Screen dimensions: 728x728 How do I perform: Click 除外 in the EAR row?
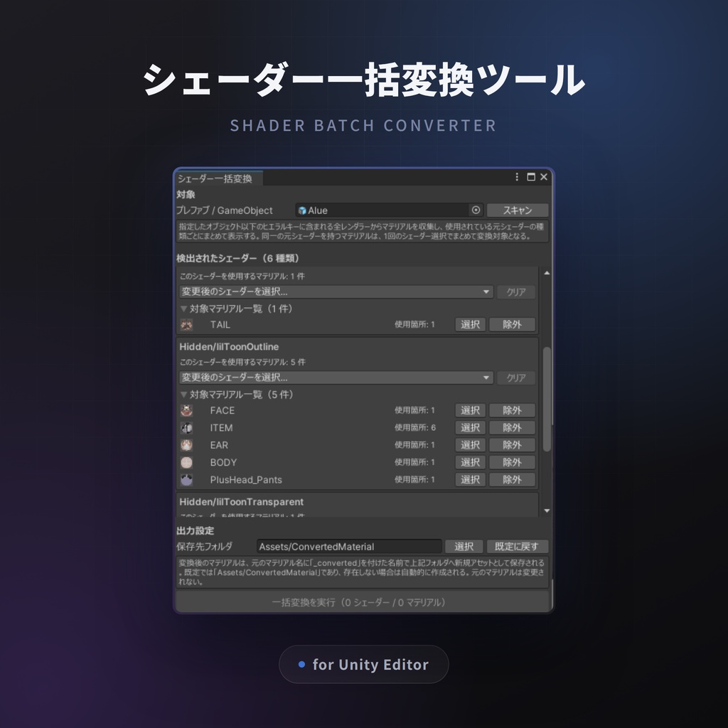512,445
